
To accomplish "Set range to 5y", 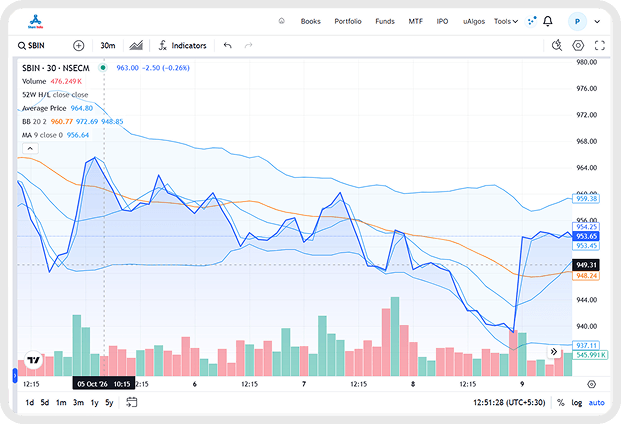I will tap(109, 403).
